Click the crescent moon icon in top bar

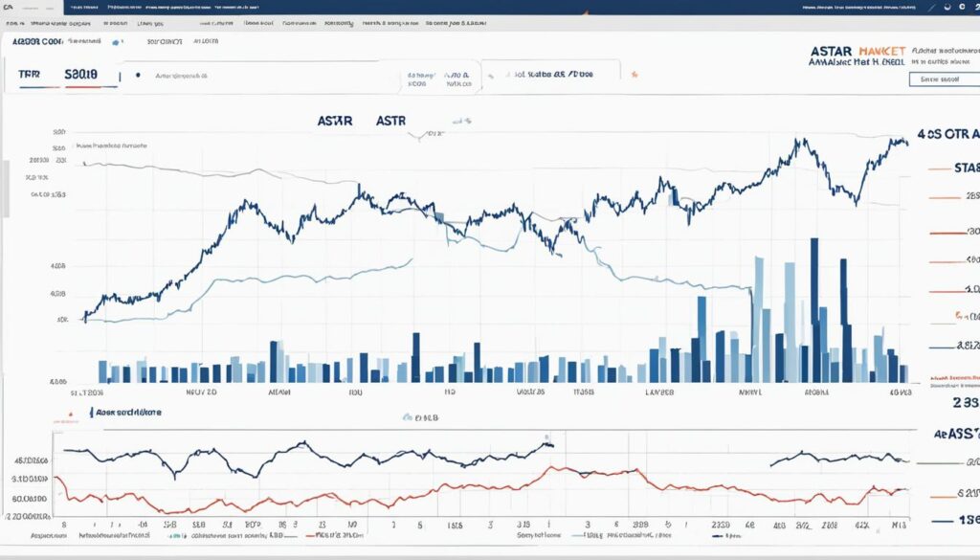coord(947,7)
